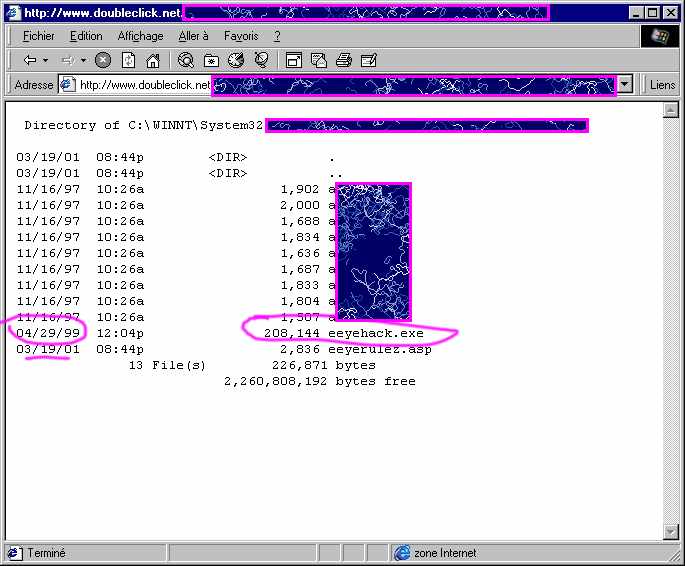The height and width of the screenshot is (566, 685).
Task: Click the zone Internet status globe icon
Action: click(x=402, y=553)
